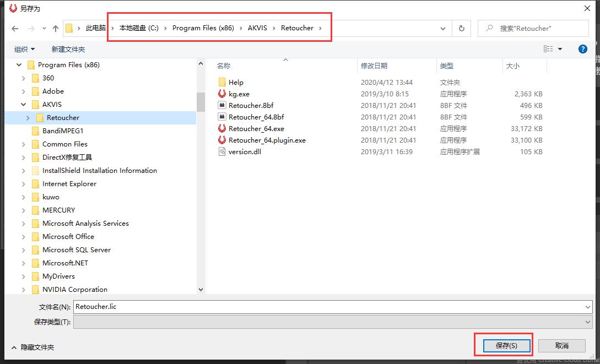The image size is (600, 364).
Task: Expand the Retoucher tree node
Action: pyautogui.click(x=28, y=118)
